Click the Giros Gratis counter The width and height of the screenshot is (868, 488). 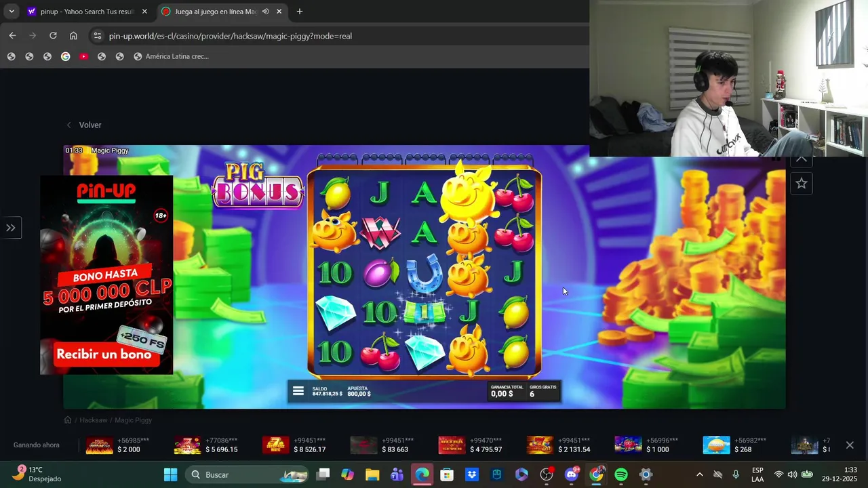(x=542, y=391)
